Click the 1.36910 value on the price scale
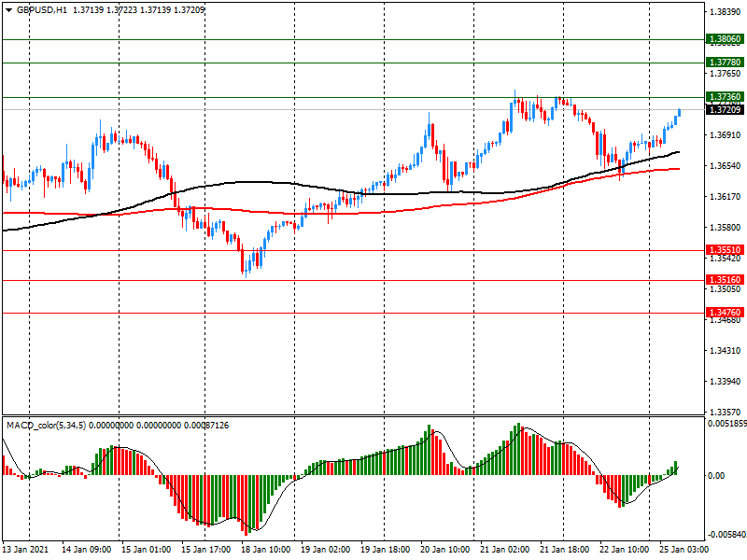This screenshot has width=747, height=560. coord(726,135)
